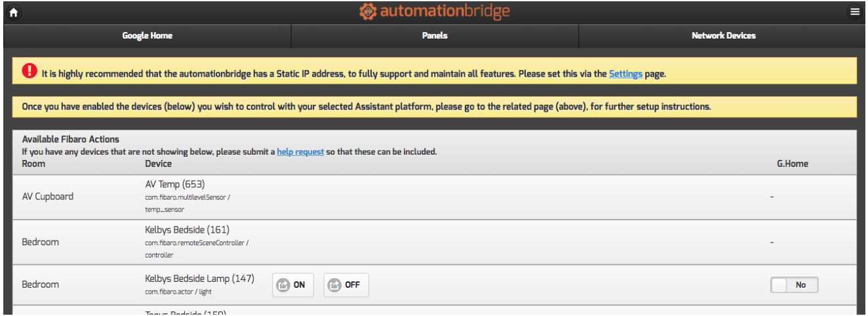This screenshot has width=868, height=316.
Task: Switch to the Google Home tab
Action: [147, 36]
